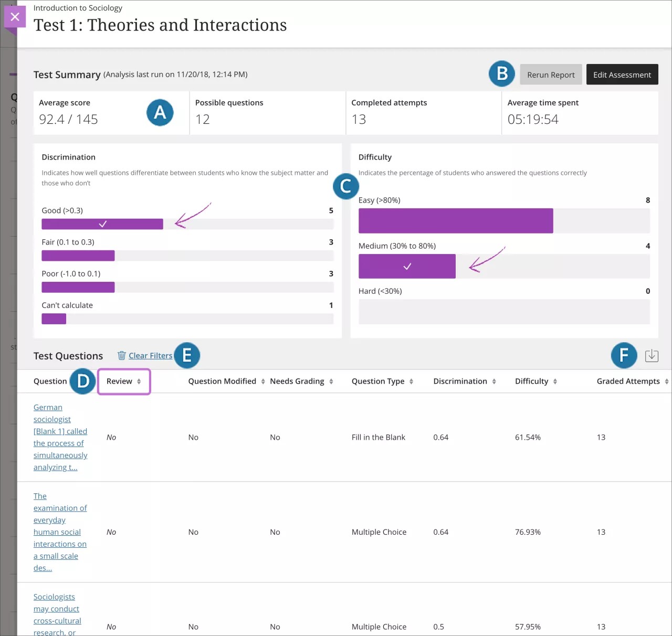Sort the Question Type column

(x=411, y=381)
